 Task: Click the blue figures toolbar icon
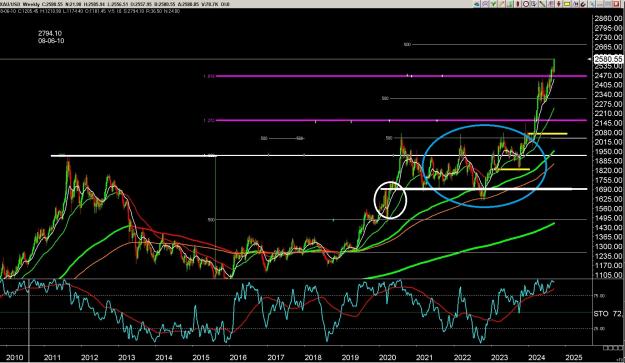[576, 4]
